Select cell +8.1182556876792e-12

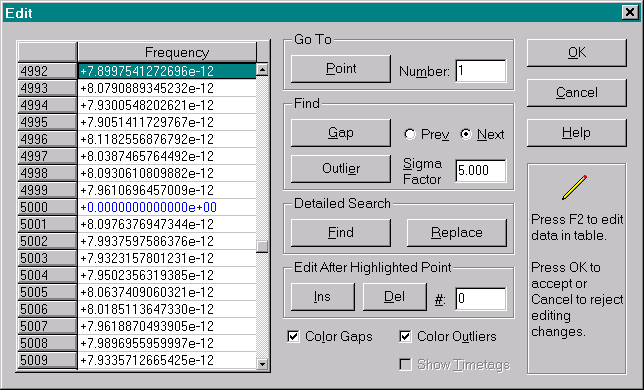[x=167, y=139]
